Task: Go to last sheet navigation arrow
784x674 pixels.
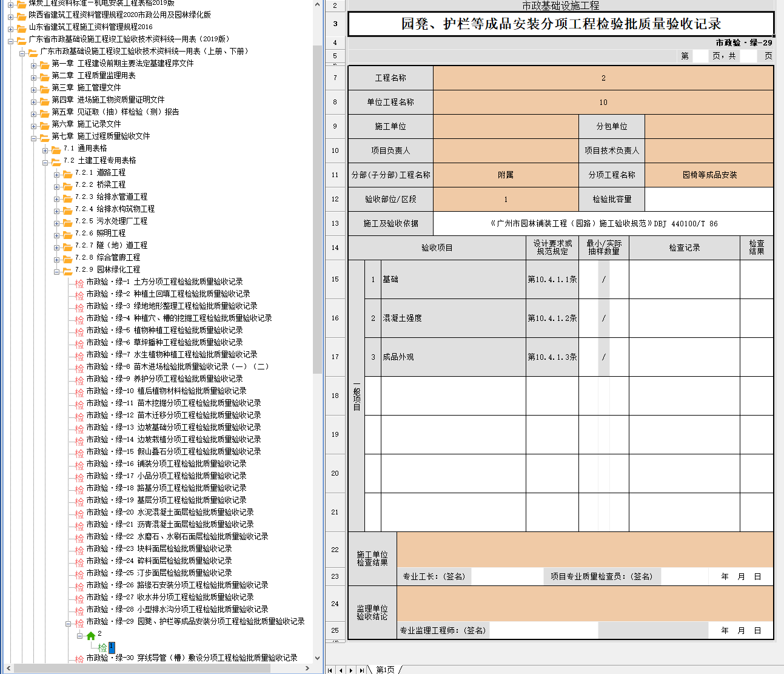Action: (x=361, y=670)
